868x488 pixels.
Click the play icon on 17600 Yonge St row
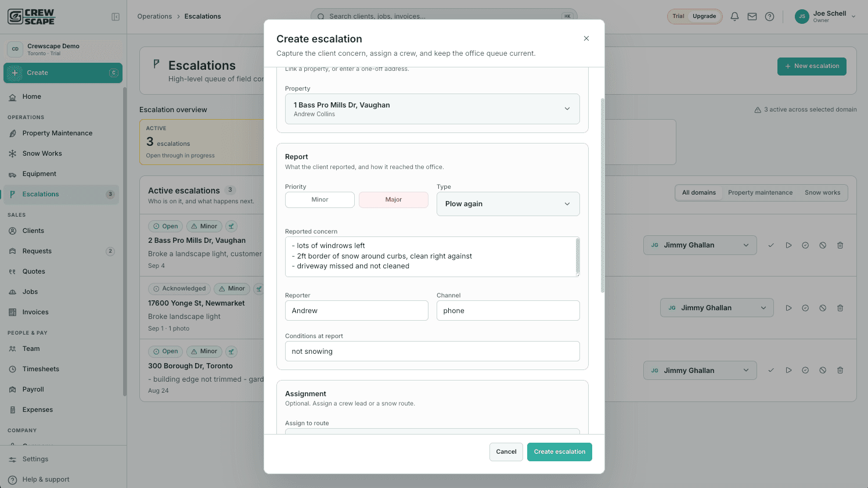(x=788, y=308)
